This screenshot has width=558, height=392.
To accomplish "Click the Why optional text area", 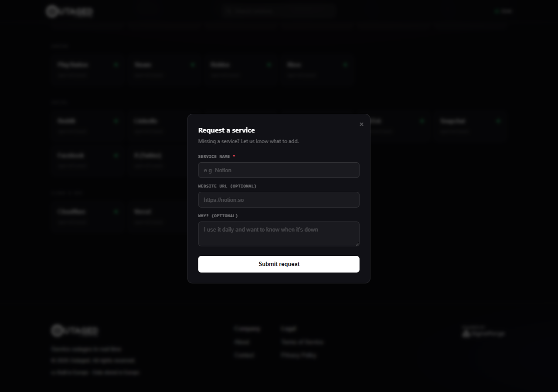I will coord(279,234).
